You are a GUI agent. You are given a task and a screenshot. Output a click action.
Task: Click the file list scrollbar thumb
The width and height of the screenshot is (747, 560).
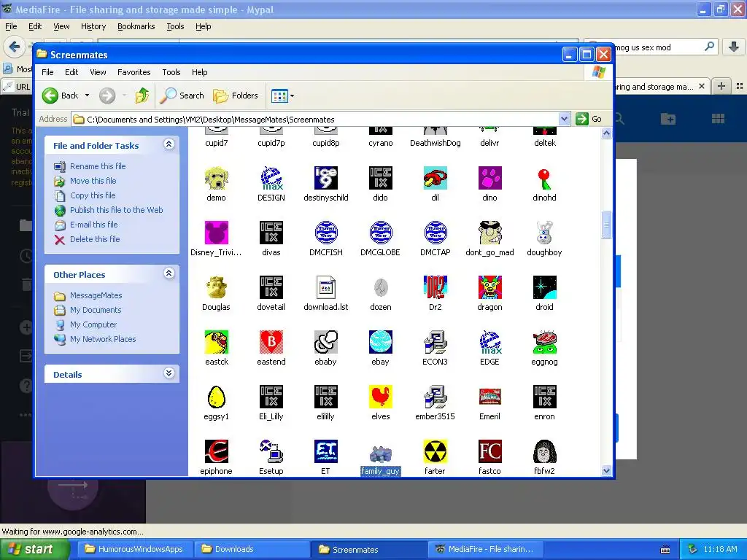[606, 225]
